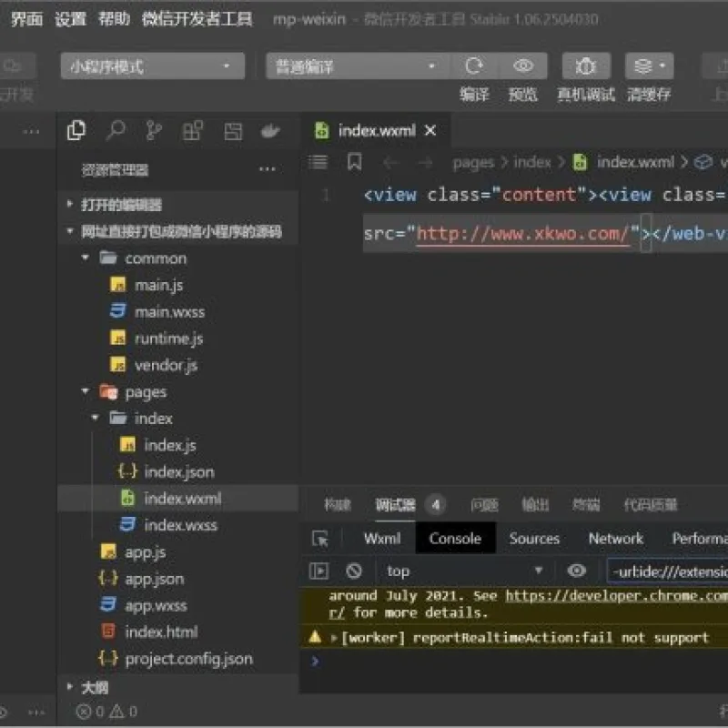The image size is (728, 728).
Task: Switch to the Wxml devtools tab
Action: tap(382, 539)
